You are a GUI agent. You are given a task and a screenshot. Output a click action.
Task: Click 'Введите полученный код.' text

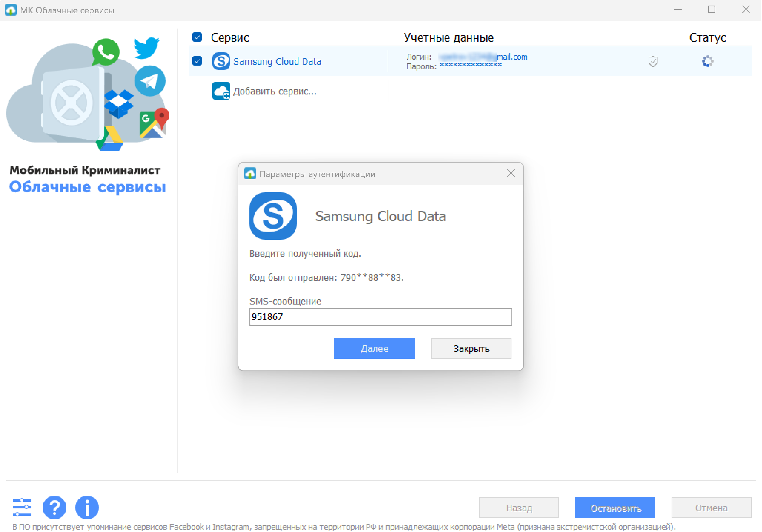[x=305, y=253]
